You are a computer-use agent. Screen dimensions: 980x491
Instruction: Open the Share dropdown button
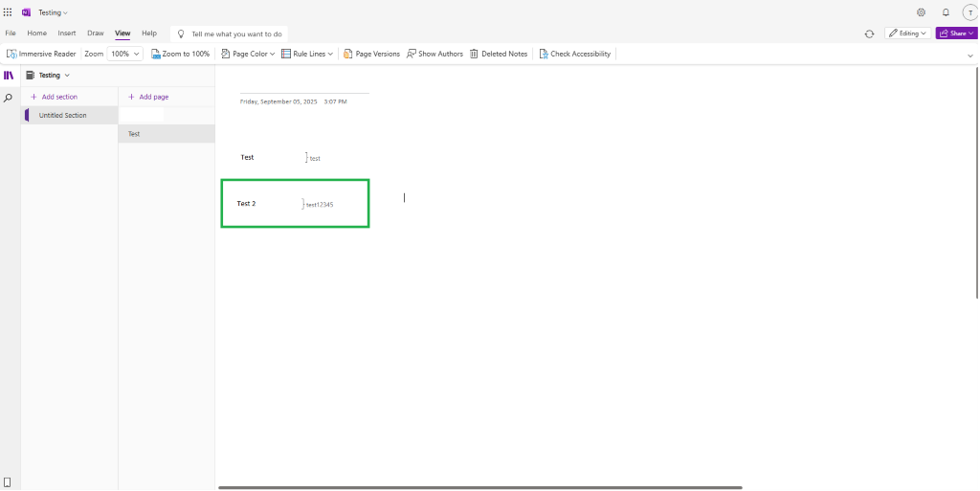(956, 33)
